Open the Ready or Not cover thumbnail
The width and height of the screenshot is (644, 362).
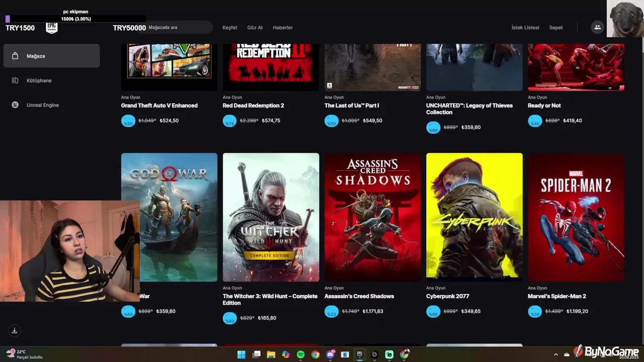pyautogui.click(x=576, y=67)
